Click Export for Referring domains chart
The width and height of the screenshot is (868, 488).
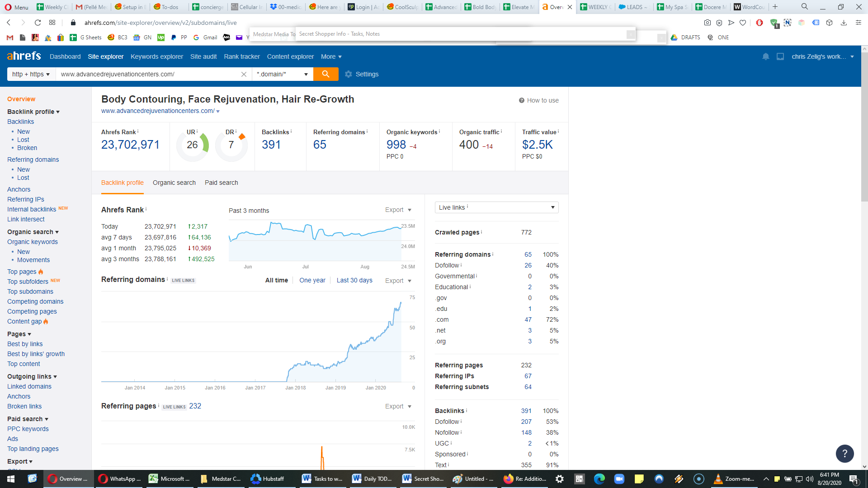coord(398,281)
